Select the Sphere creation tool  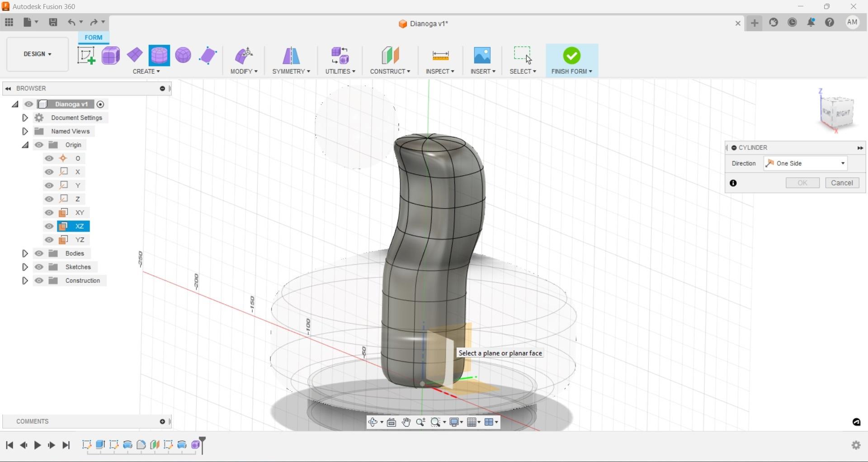(x=183, y=55)
